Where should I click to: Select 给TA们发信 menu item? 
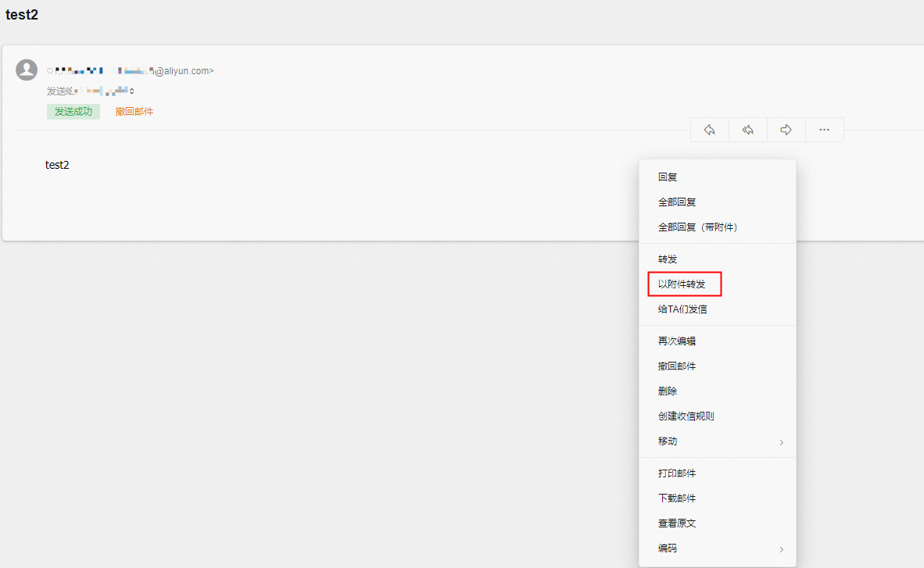[682, 309]
